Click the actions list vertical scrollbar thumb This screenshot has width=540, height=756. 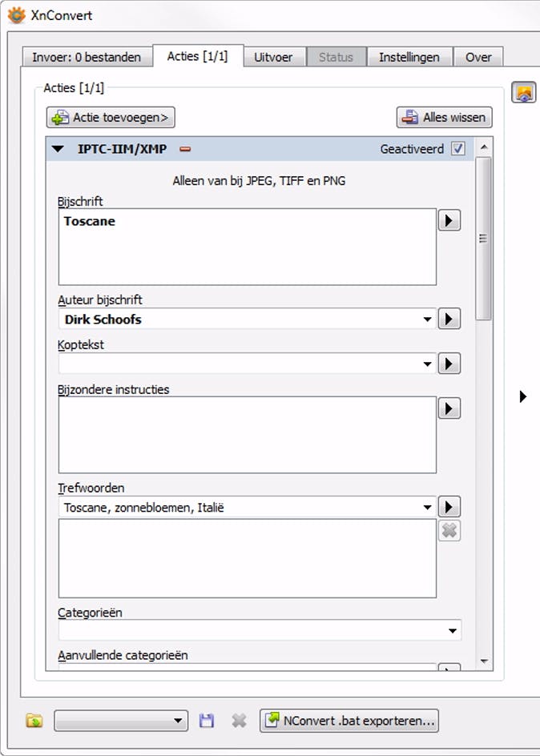(x=483, y=239)
